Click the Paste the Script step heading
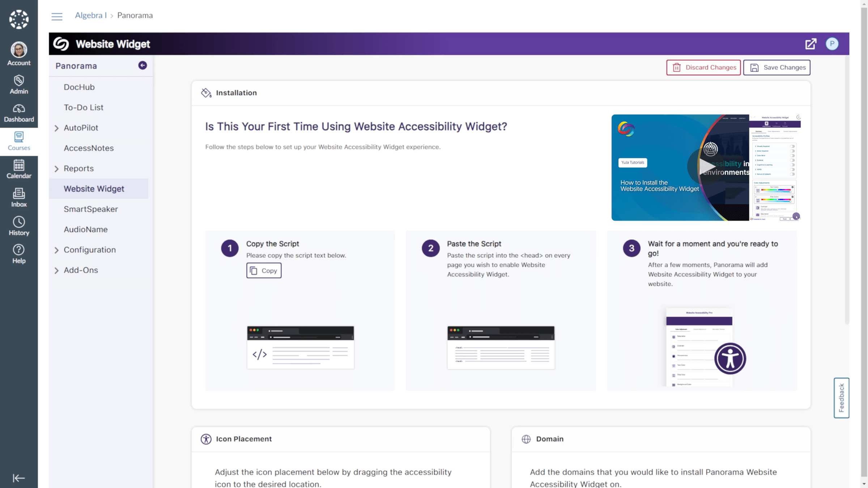The height and width of the screenshot is (488, 868). [x=474, y=244]
